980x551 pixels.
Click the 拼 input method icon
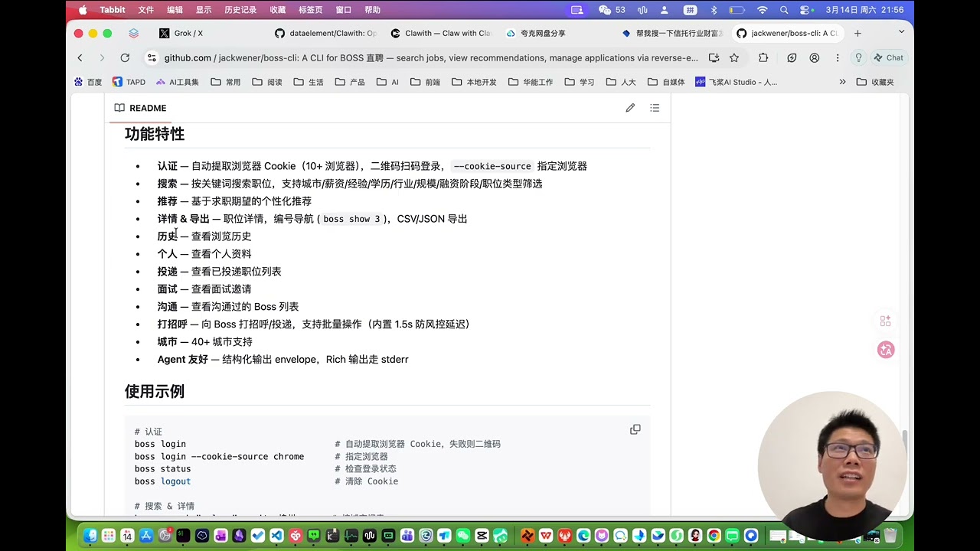pyautogui.click(x=690, y=10)
